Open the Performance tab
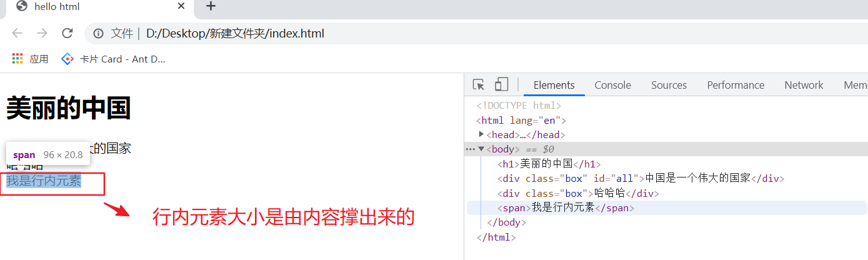Viewport: 868px width, 260px height. [736, 85]
